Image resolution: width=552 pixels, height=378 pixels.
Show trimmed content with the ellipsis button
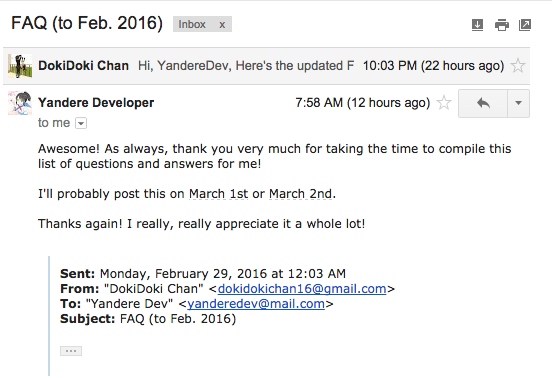(x=71, y=351)
